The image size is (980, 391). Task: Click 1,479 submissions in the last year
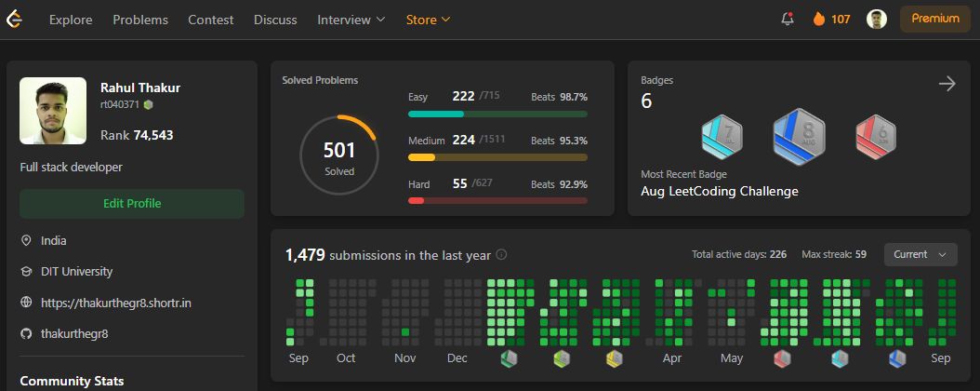[x=388, y=255]
